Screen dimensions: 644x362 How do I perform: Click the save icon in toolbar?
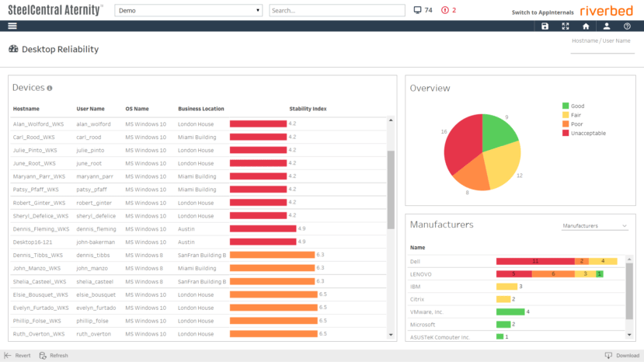(545, 26)
